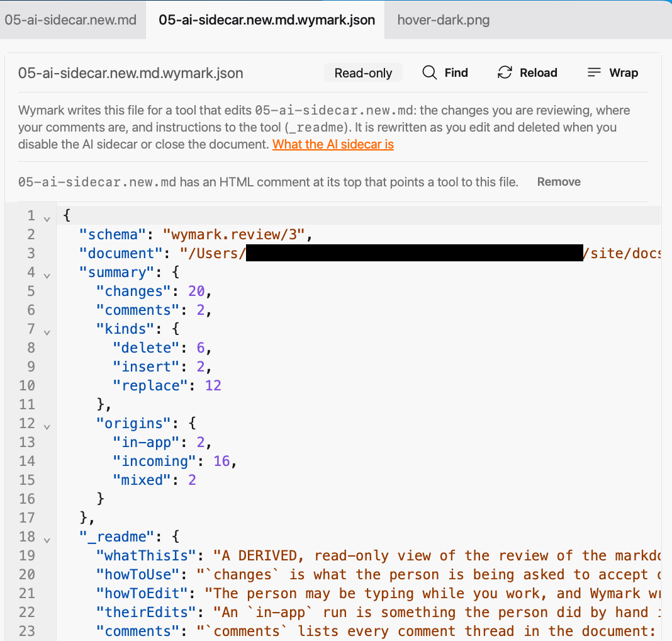Image resolution: width=672 pixels, height=641 pixels.
Task: Click the Find magnifier icon
Action: point(429,72)
